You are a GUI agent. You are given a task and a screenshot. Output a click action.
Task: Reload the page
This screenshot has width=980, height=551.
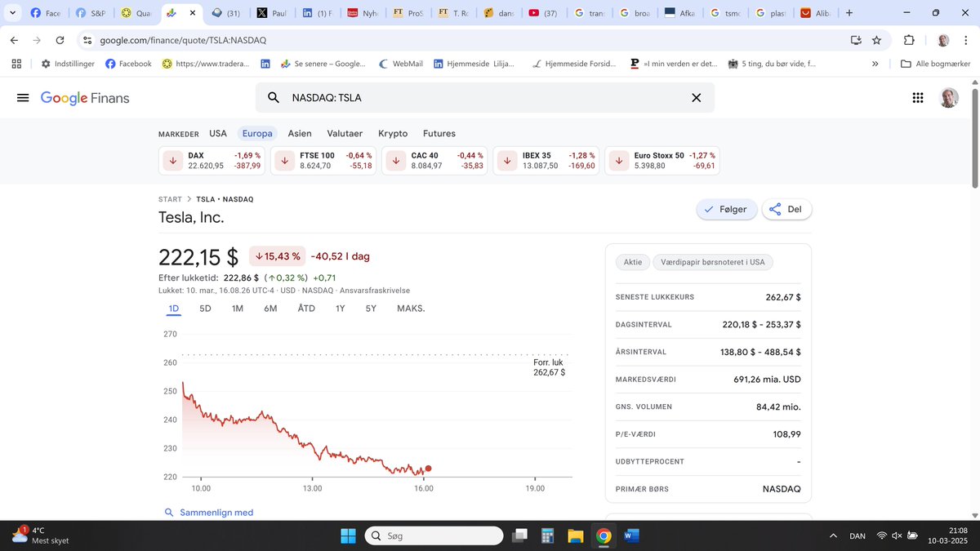click(x=60, y=40)
